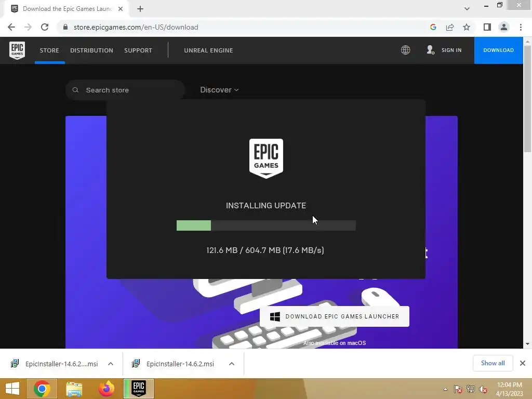Open the Store menu
Screen dimensions: 532x399
pyautogui.click(x=49, y=50)
